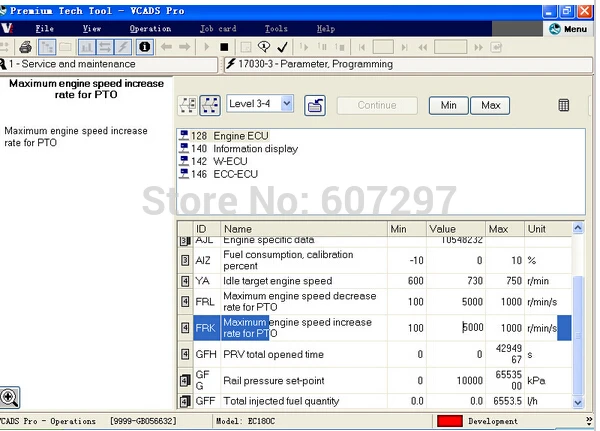600x431 pixels.
Task: Click the rewind double-arrow toolbar icon
Action: click(423, 47)
